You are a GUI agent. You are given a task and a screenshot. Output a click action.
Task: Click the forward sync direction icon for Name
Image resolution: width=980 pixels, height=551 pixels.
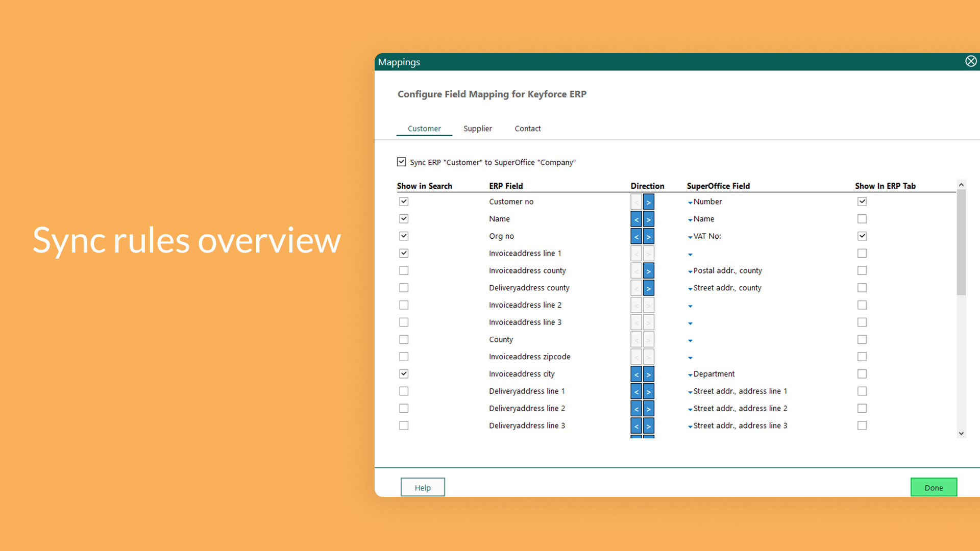pyautogui.click(x=649, y=219)
